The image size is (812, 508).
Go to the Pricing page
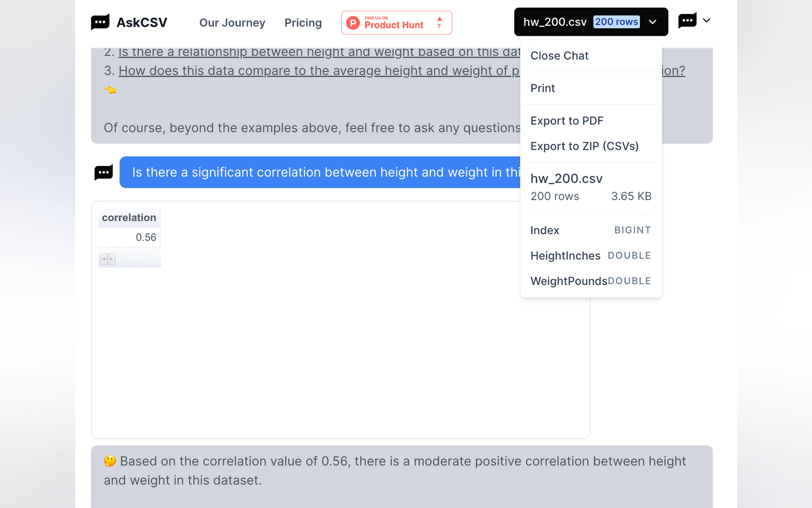point(303,23)
